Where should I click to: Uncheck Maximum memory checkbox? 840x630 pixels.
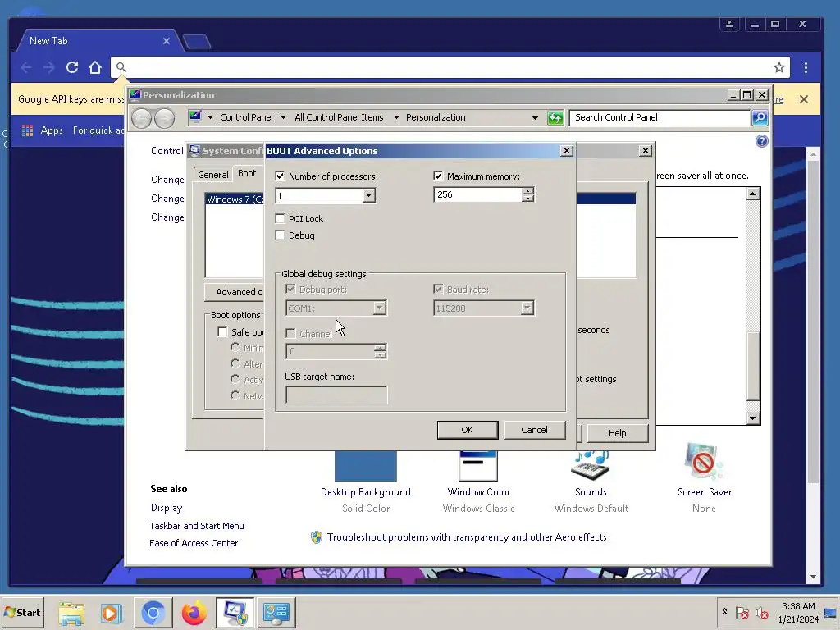tap(438, 176)
